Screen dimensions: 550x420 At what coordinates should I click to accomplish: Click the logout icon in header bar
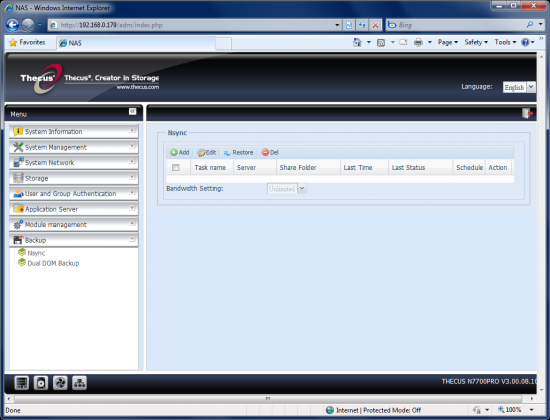click(527, 113)
